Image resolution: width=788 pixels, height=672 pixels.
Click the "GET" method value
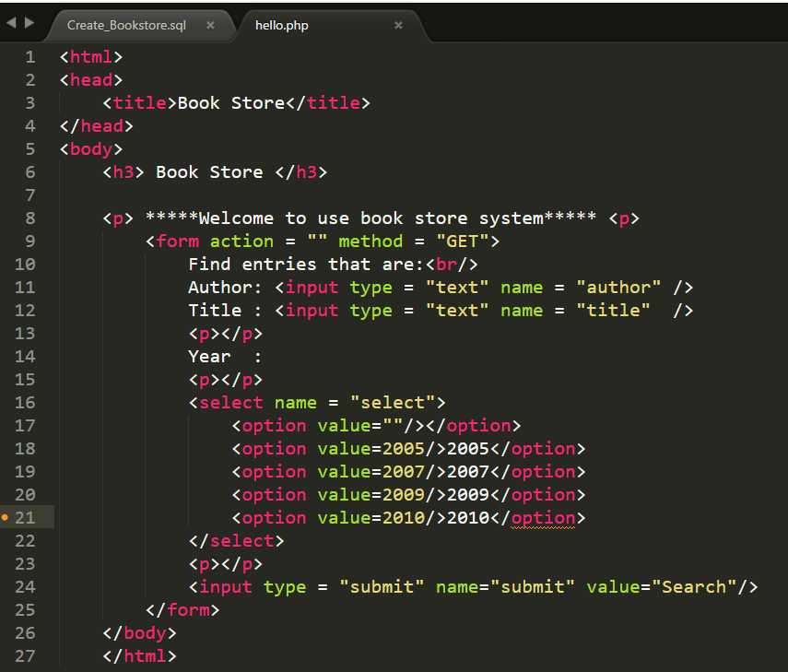click(463, 242)
